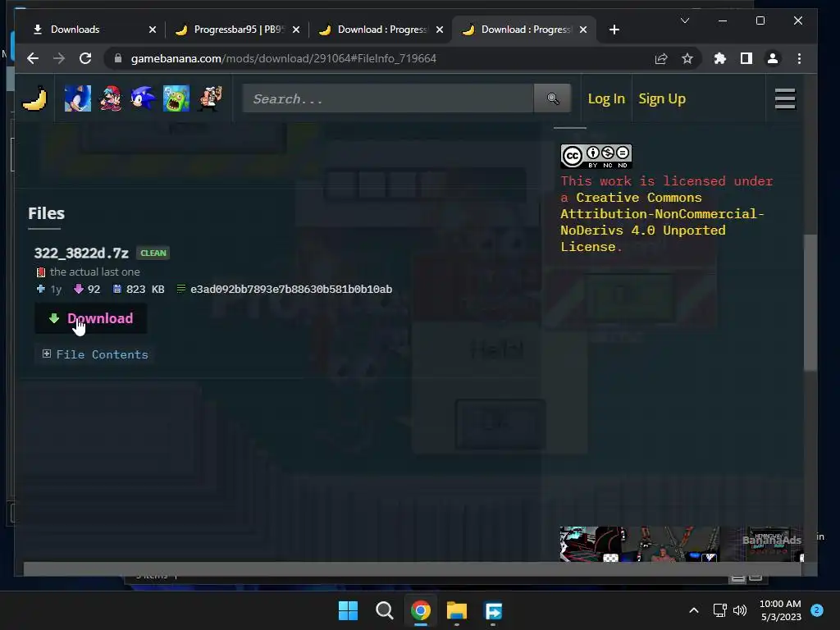Click the 322_3822d.7z file name
Viewport: 840px width, 630px height.
pyautogui.click(x=81, y=253)
